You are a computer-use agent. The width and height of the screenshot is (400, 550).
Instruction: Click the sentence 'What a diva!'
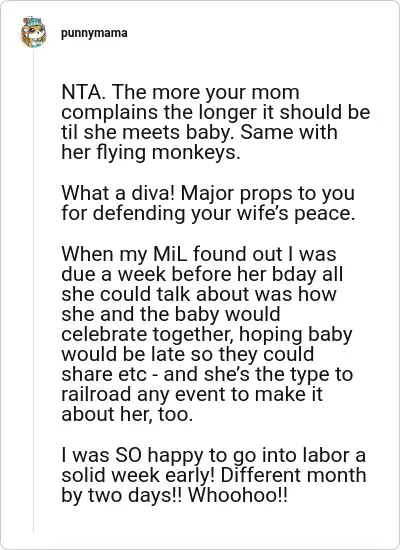pos(118,193)
